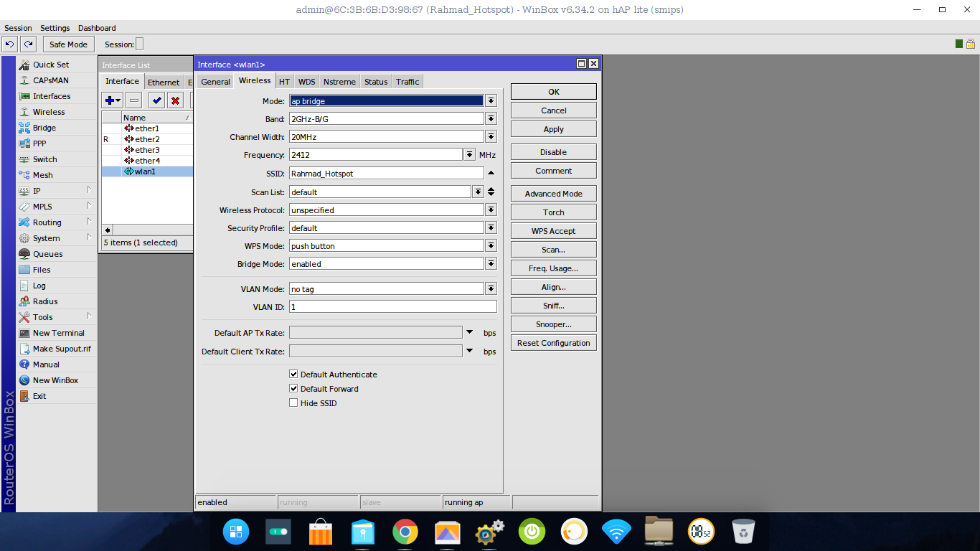The width and height of the screenshot is (980, 551).
Task: Click the redo arrow toolbar icon
Action: 28,44
